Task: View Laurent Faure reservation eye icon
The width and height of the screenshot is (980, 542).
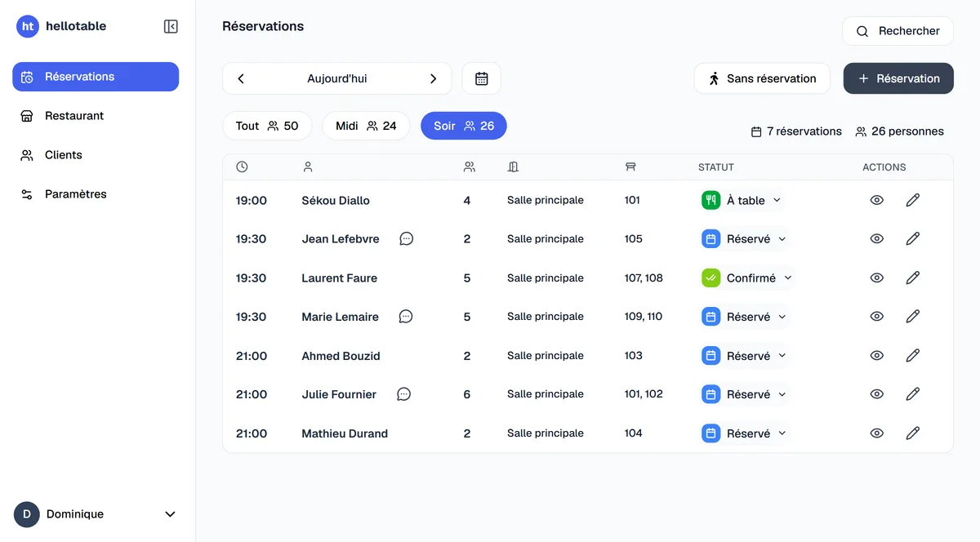Action: 877,278
